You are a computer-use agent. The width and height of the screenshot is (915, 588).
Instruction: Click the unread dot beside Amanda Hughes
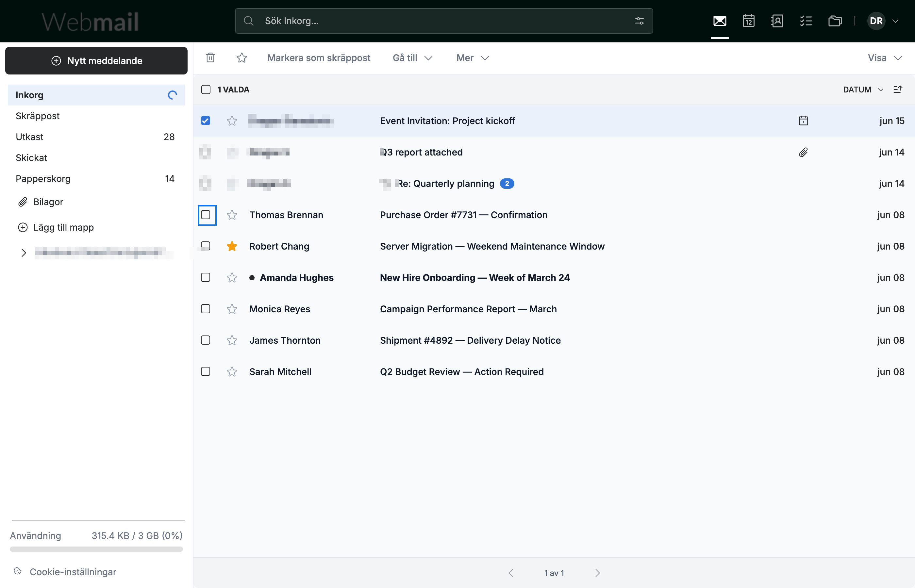252,278
